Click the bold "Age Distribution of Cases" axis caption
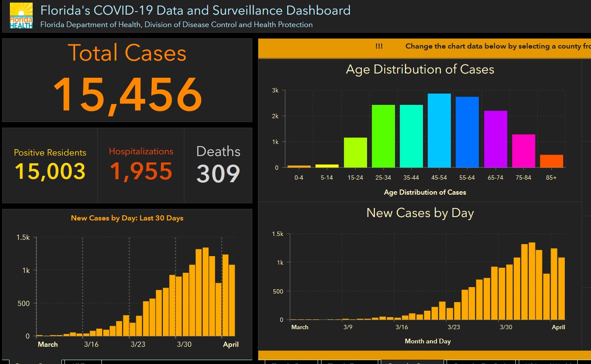This screenshot has width=591, height=364. coord(425,193)
